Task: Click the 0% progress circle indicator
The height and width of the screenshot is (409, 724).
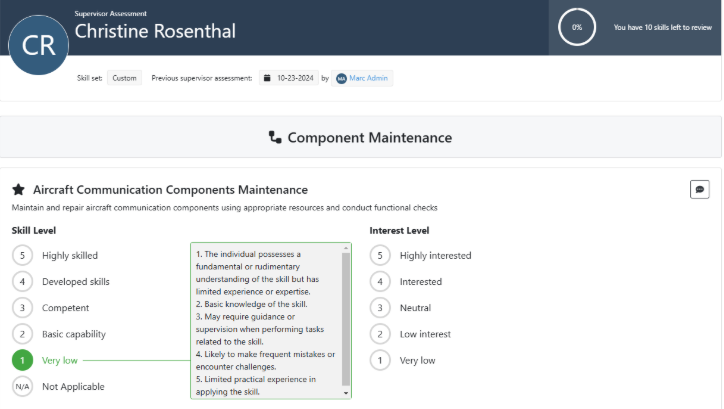Action: coord(577,28)
